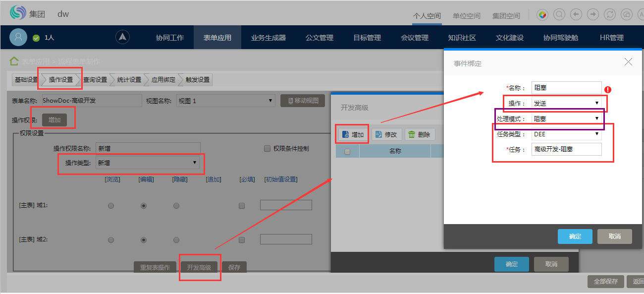The width and height of the screenshot is (644, 294).
Task: Click the green online status checkmark
Action: 36,38
